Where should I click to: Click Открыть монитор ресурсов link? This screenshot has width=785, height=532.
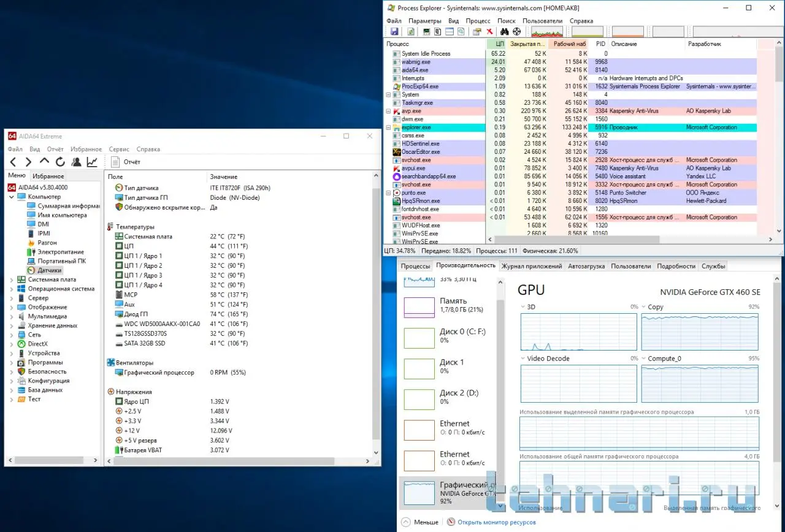click(x=496, y=522)
